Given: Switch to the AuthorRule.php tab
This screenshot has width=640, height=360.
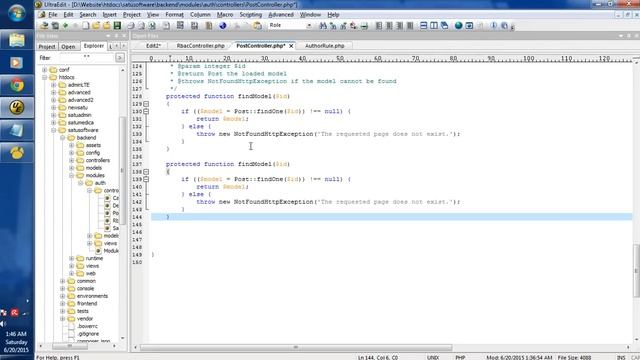Looking at the screenshot, I should (x=325, y=46).
